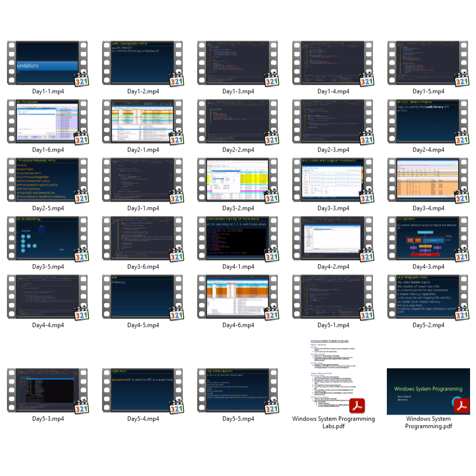The width and height of the screenshot is (476, 476).
Task: Click the file name Day4-6.mp4
Action: coord(238,325)
